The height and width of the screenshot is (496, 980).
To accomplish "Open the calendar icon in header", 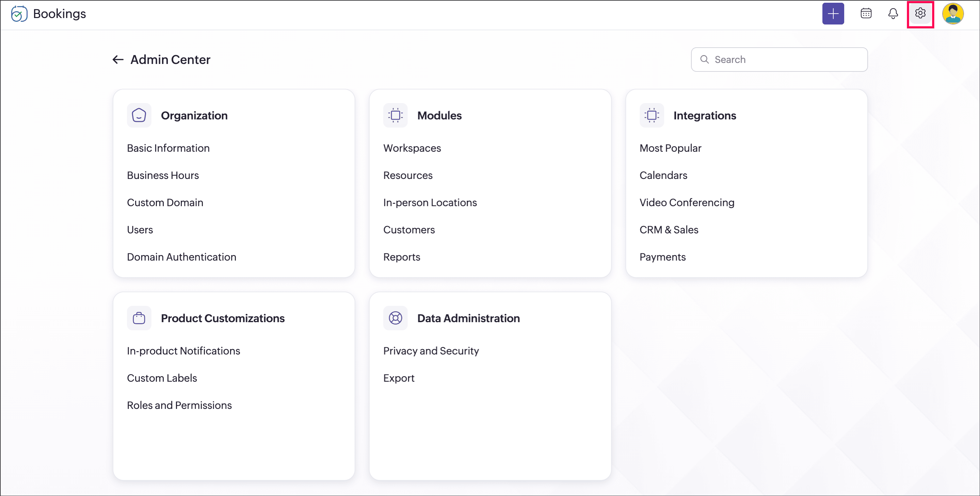I will [866, 14].
